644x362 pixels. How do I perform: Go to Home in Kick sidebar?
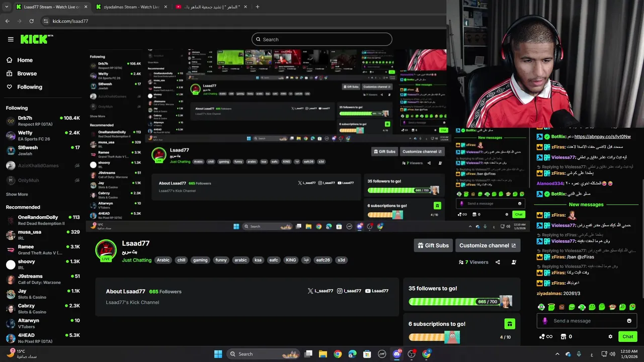click(x=25, y=60)
